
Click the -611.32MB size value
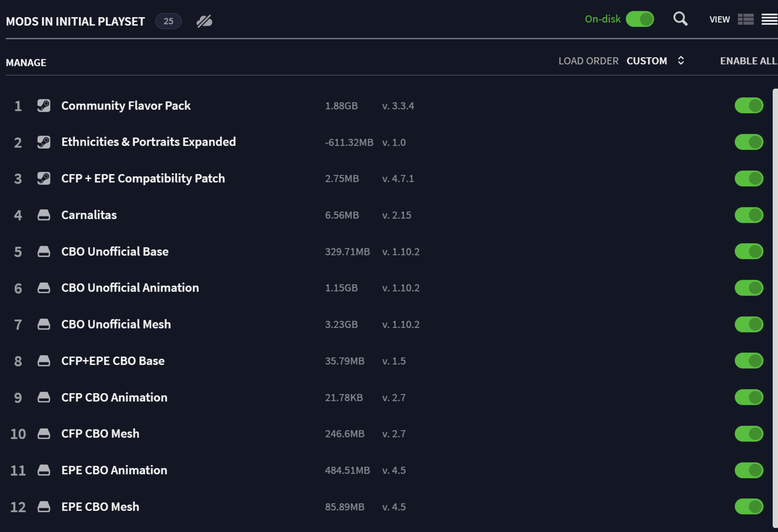click(x=349, y=142)
